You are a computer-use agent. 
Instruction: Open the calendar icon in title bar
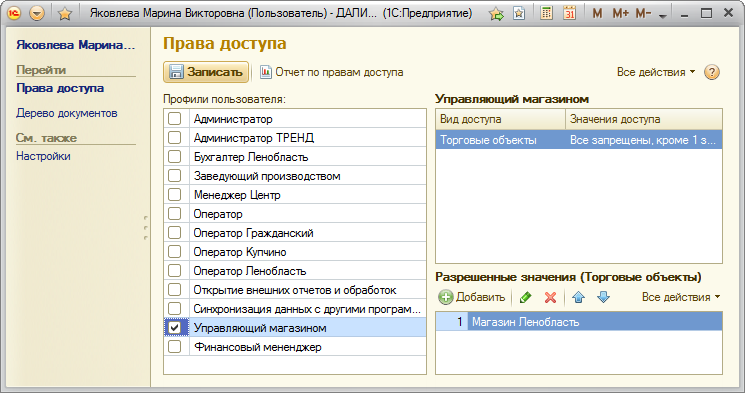coord(569,13)
